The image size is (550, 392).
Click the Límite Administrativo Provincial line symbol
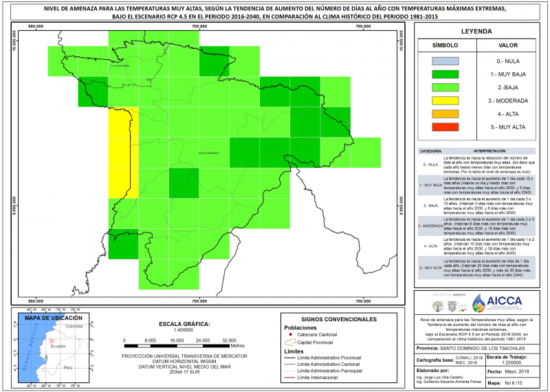pos(290,357)
